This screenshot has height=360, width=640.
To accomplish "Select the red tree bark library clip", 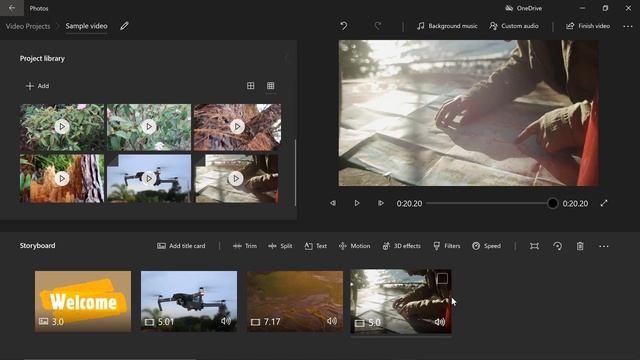I will [x=237, y=127].
